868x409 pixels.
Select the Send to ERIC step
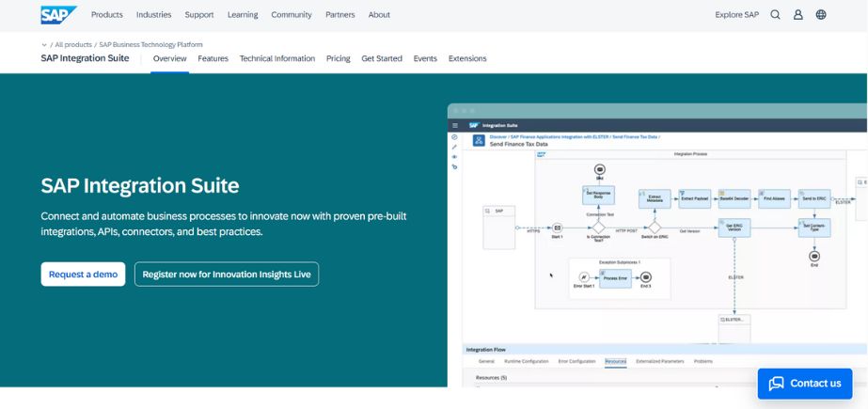[x=814, y=198]
